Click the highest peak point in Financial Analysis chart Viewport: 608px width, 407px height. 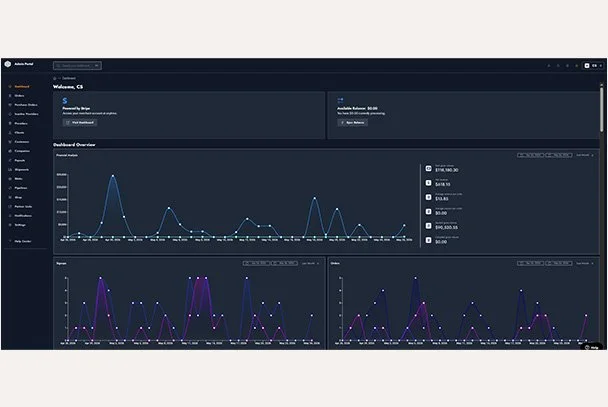click(113, 176)
